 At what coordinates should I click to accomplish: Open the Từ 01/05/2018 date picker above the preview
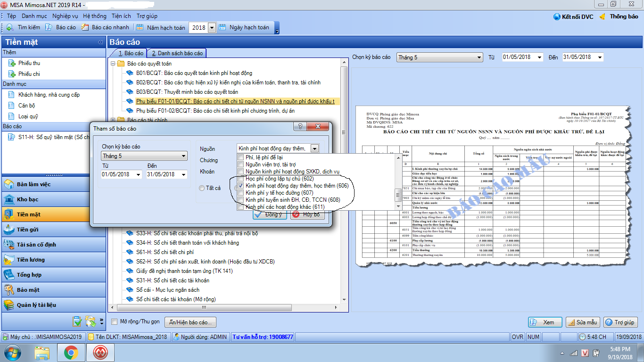538,57
